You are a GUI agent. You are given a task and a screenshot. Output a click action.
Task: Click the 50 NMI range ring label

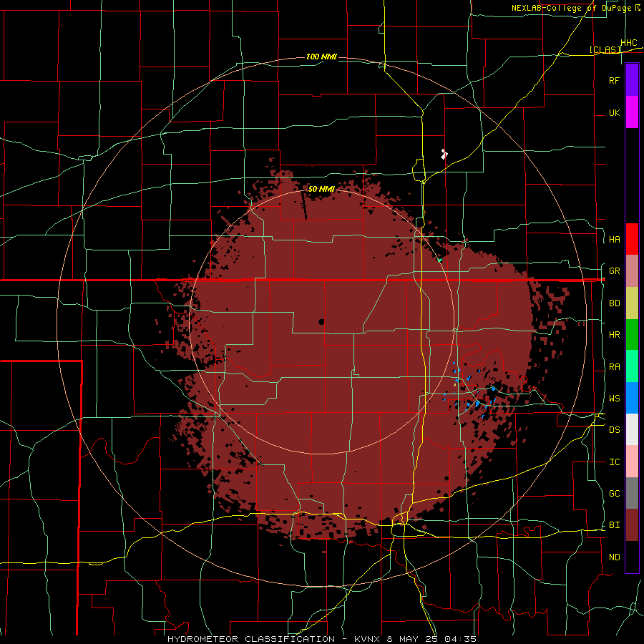[x=321, y=189]
